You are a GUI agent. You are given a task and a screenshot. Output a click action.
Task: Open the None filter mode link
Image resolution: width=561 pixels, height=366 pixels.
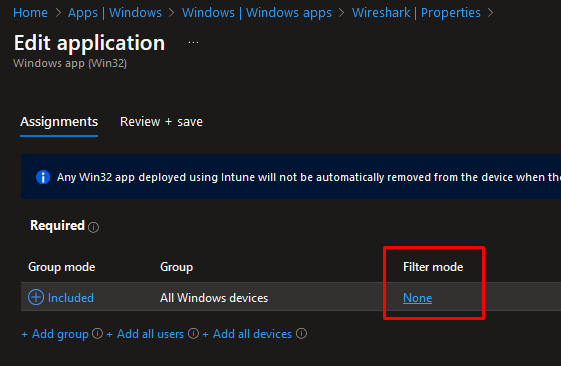coord(418,298)
